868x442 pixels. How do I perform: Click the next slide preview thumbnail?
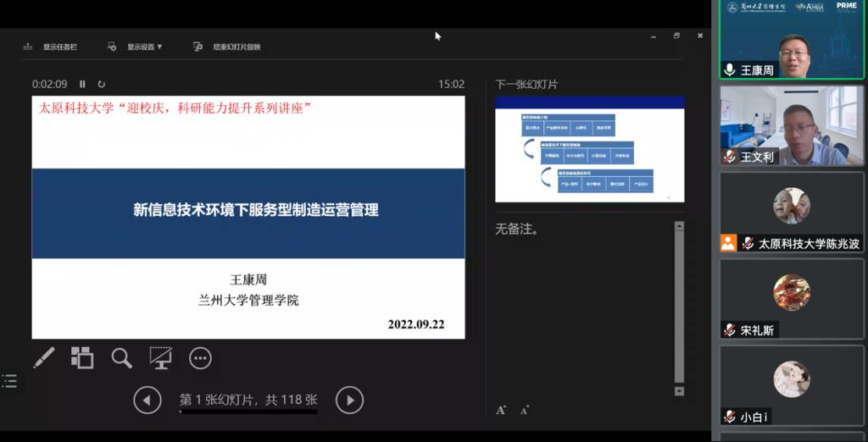pos(589,149)
